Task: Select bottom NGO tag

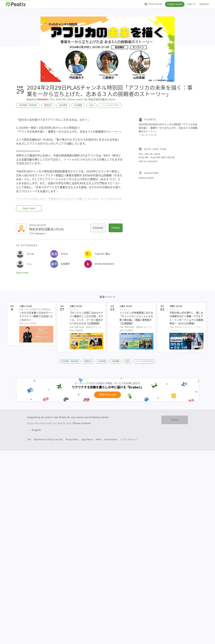Action: (x=127, y=361)
